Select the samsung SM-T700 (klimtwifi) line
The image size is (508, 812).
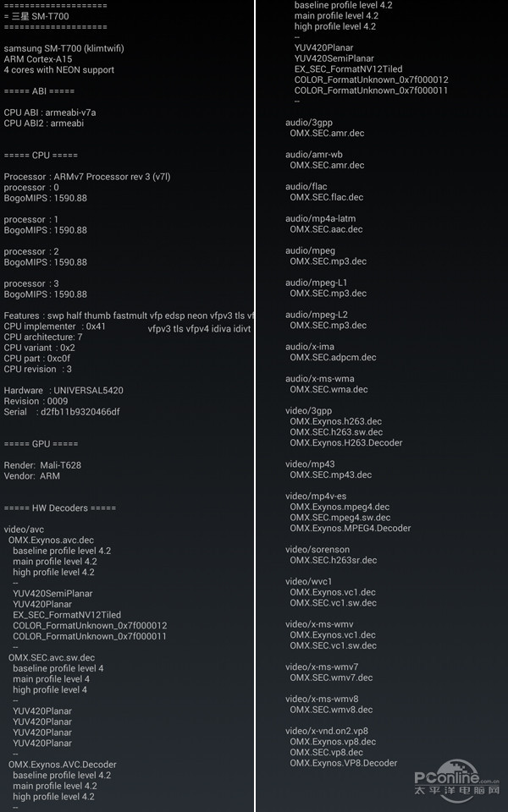pos(63,49)
